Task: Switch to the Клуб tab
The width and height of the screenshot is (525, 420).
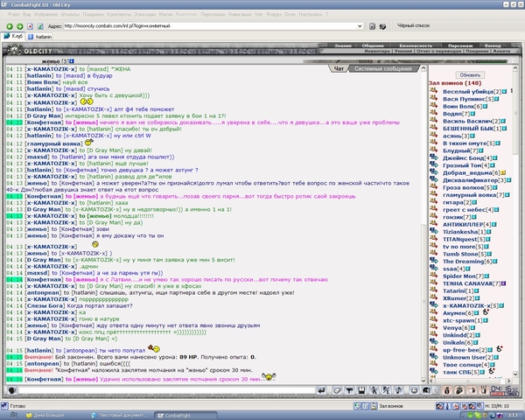Action: pos(13,36)
